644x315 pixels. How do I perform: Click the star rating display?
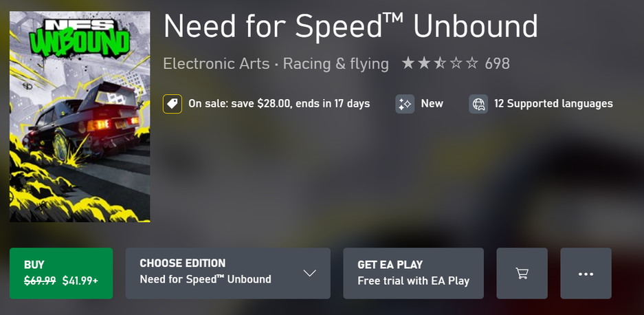(440, 64)
